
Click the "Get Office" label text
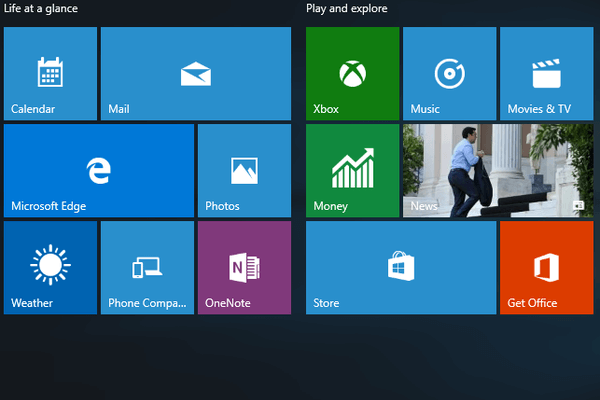tap(531, 303)
